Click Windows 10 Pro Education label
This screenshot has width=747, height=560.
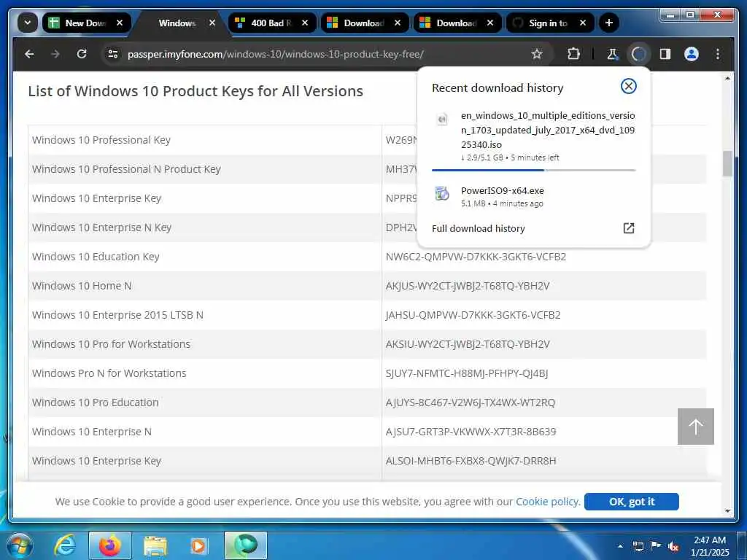pyautogui.click(x=96, y=402)
